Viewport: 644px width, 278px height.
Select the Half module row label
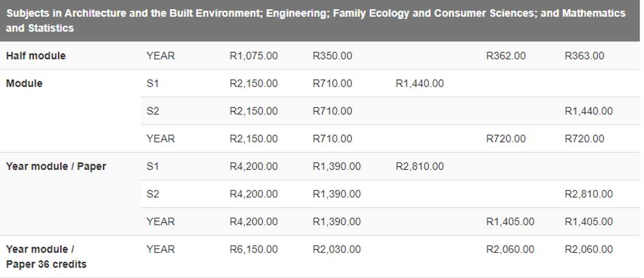[36, 56]
